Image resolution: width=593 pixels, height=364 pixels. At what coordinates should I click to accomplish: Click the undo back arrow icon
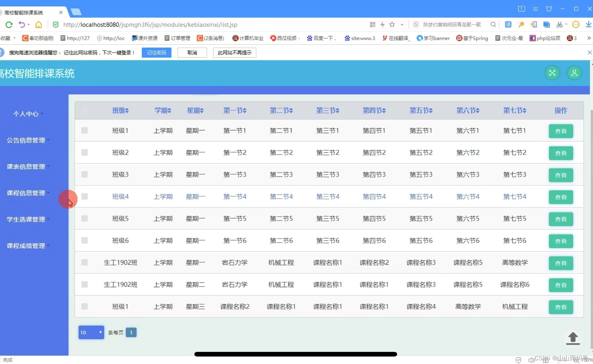click(x=21, y=25)
